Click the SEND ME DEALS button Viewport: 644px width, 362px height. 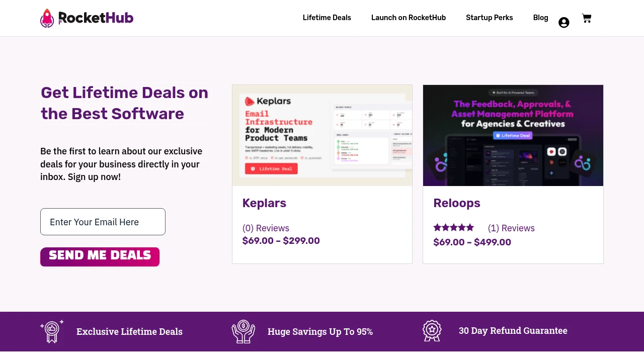point(100,256)
